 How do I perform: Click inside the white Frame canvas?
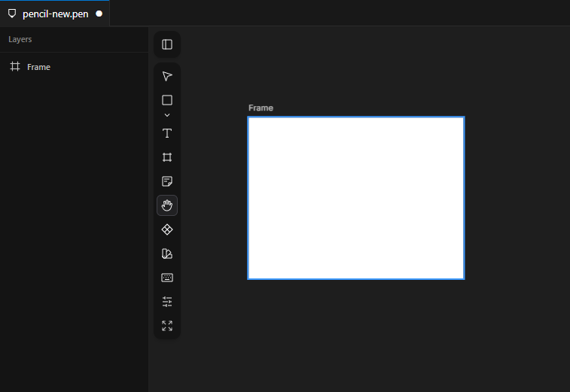point(355,198)
